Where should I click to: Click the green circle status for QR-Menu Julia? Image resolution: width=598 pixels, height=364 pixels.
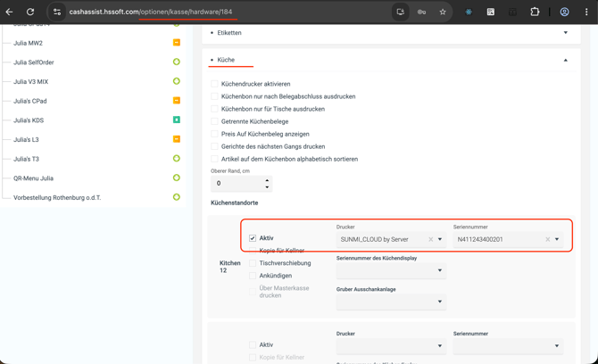coord(177,178)
